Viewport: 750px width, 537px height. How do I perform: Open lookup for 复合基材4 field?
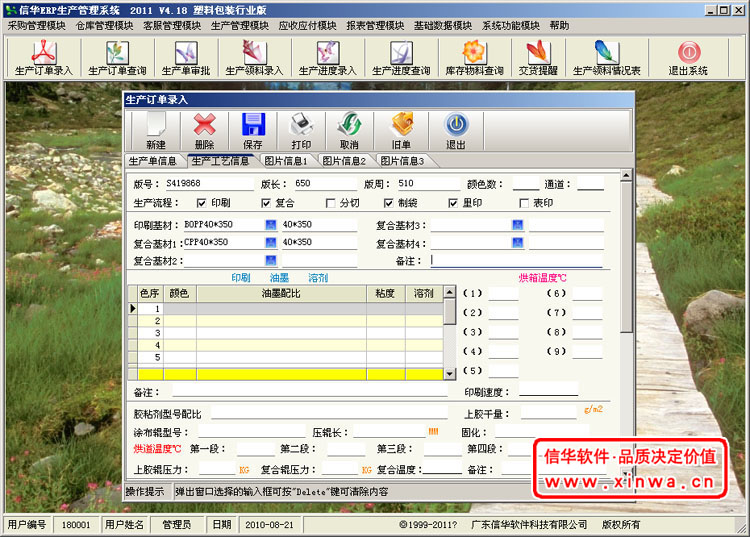click(518, 242)
